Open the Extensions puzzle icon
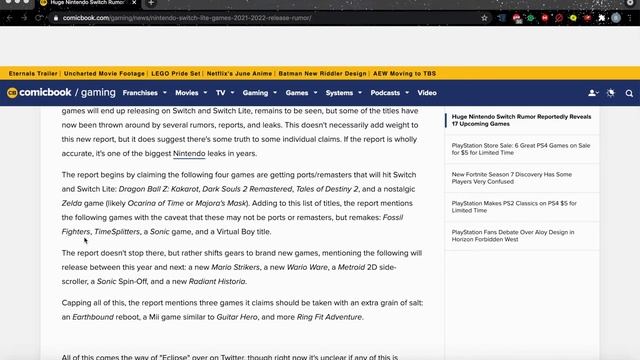 point(601,18)
